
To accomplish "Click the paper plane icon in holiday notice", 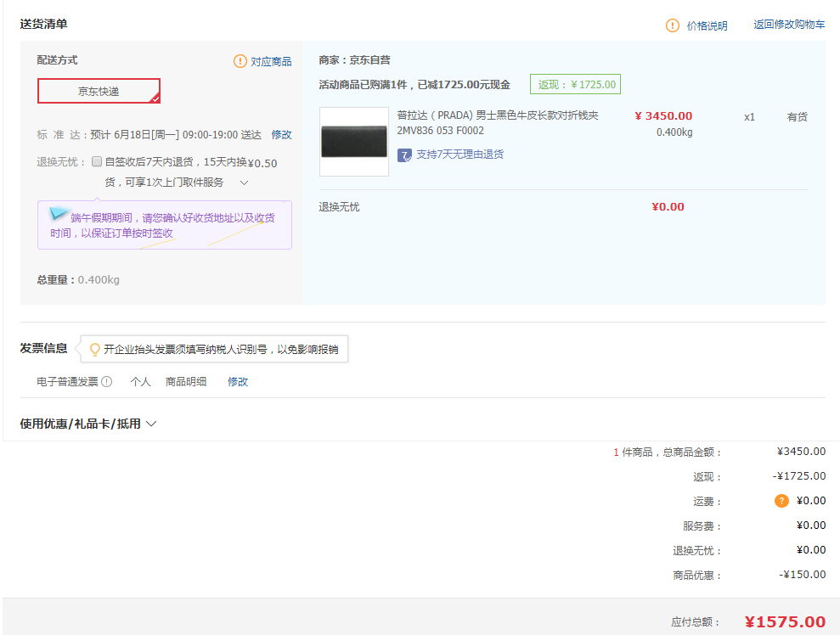I will (59, 213).
